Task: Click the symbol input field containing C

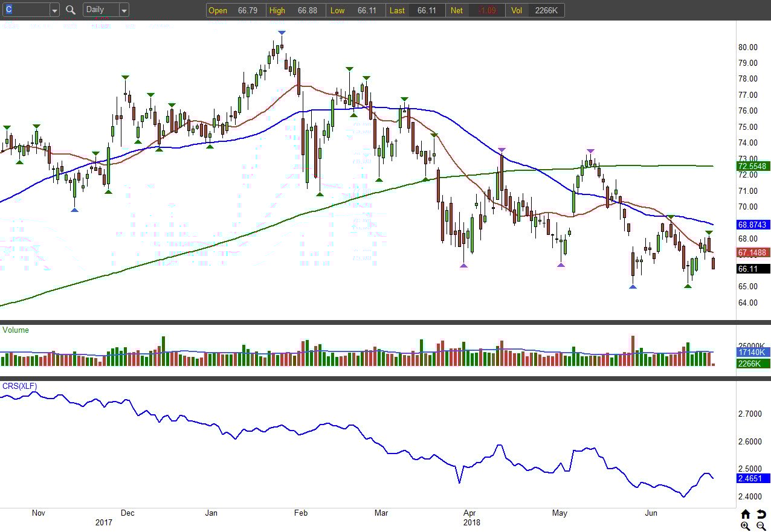Action: click(26, 10)
